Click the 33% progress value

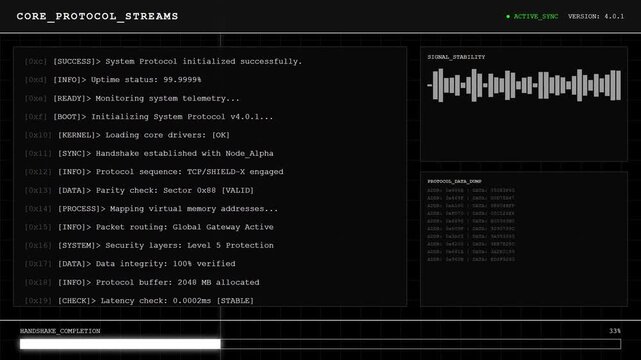614,331
